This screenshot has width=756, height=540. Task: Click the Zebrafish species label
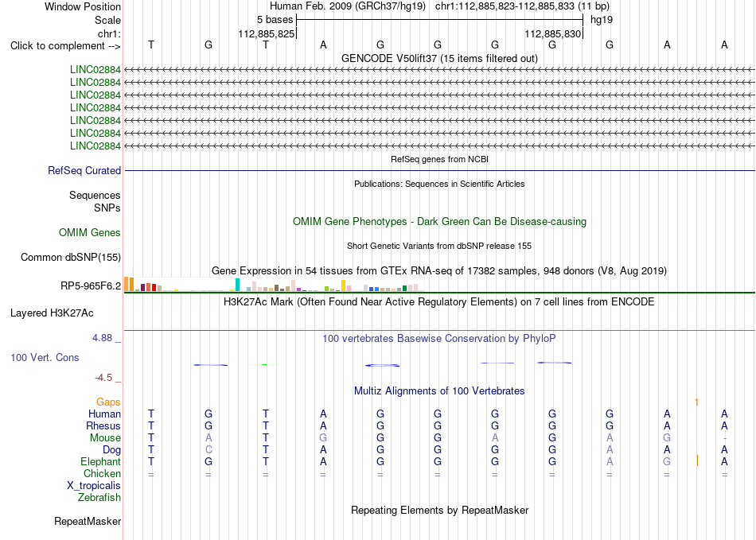tap(99, 497)
